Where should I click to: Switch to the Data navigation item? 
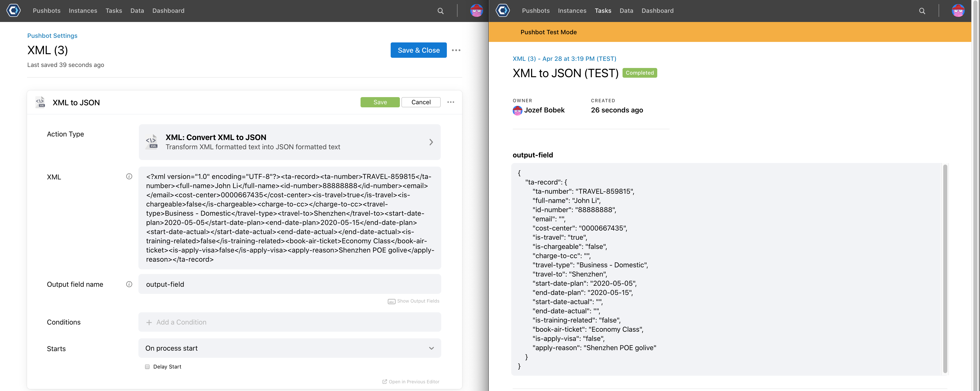click(x=137, y=11)
